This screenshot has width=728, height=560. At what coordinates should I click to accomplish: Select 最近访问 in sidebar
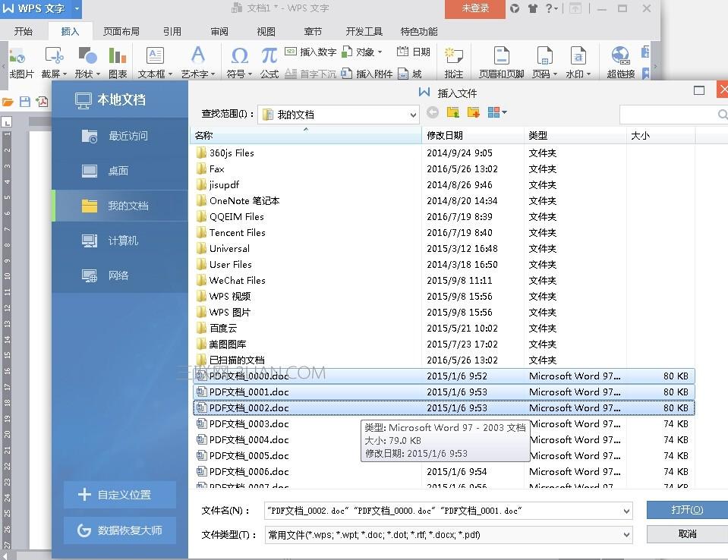(x=120, y=136)
